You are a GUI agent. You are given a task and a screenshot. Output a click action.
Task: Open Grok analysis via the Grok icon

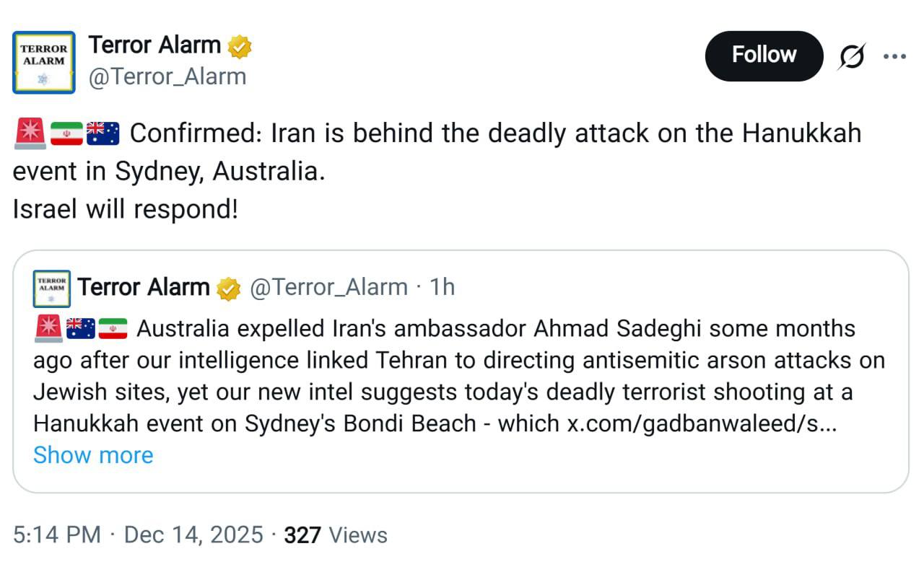click(x=853, y=55)
